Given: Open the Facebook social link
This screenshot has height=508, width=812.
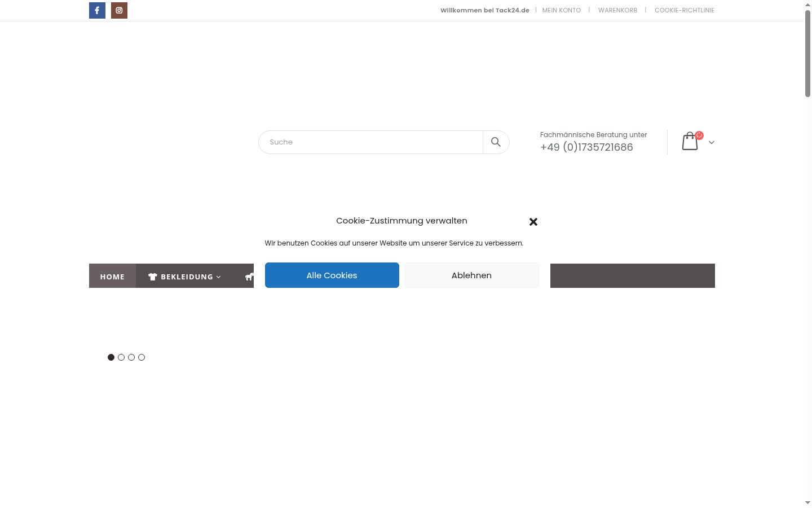Looking at the screenshot, I should pos(97,10).
